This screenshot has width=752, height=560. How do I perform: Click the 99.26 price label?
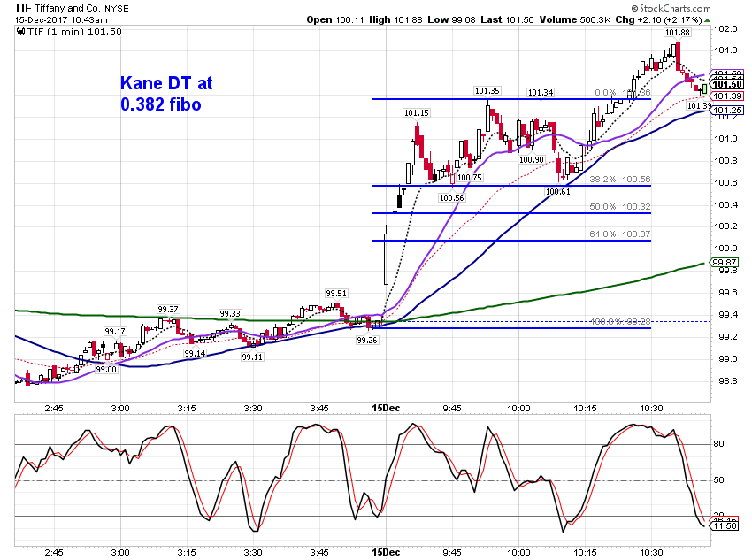(x=367, y=341)
